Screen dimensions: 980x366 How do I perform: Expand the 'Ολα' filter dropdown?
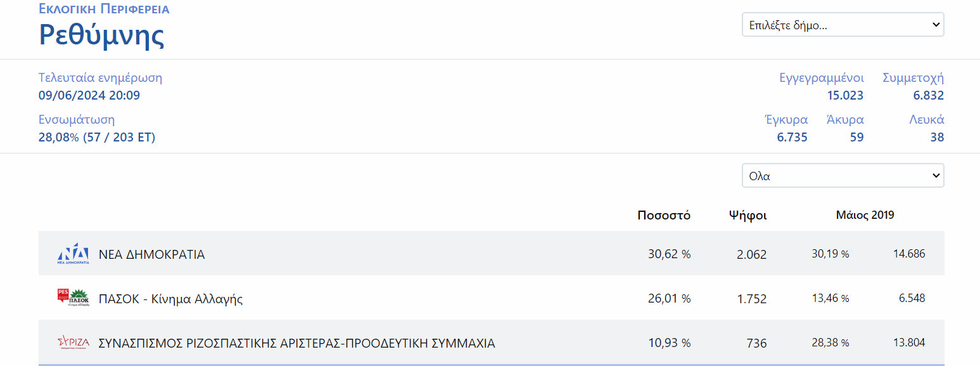click(x=843, y=176)
